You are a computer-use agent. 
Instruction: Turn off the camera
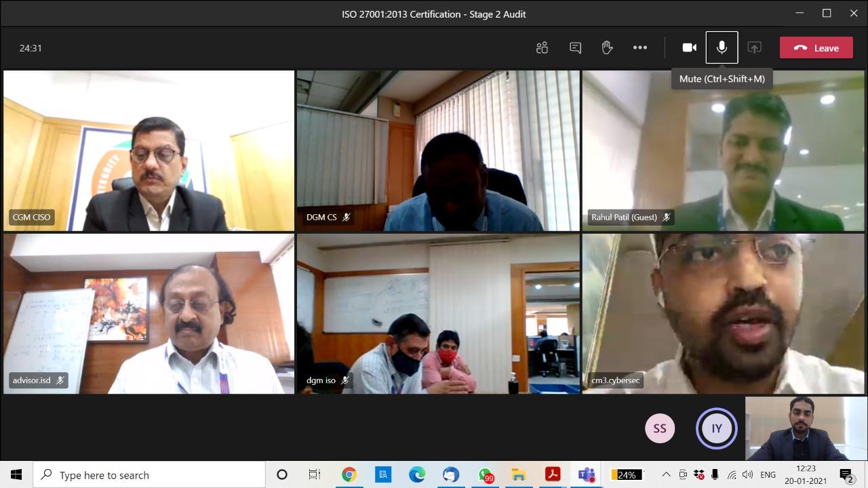[x=689, y=47]
